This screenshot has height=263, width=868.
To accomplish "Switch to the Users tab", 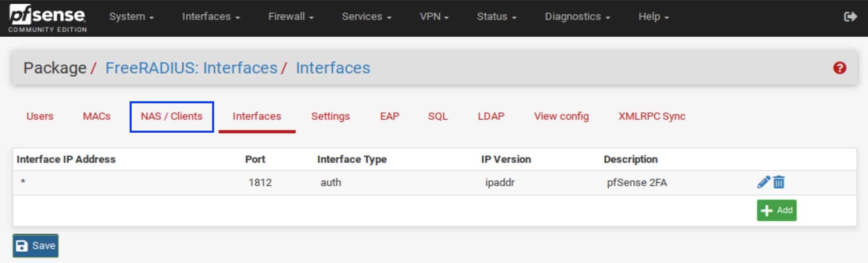I will click(x=40, y=116).
